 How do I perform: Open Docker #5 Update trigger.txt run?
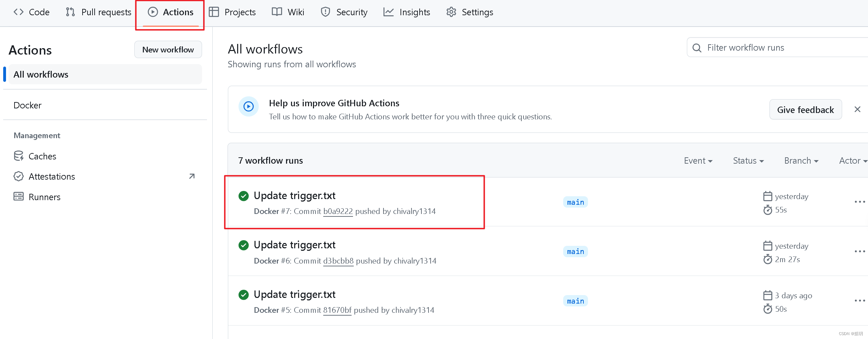pyautogui.click(x=295, y=294)
